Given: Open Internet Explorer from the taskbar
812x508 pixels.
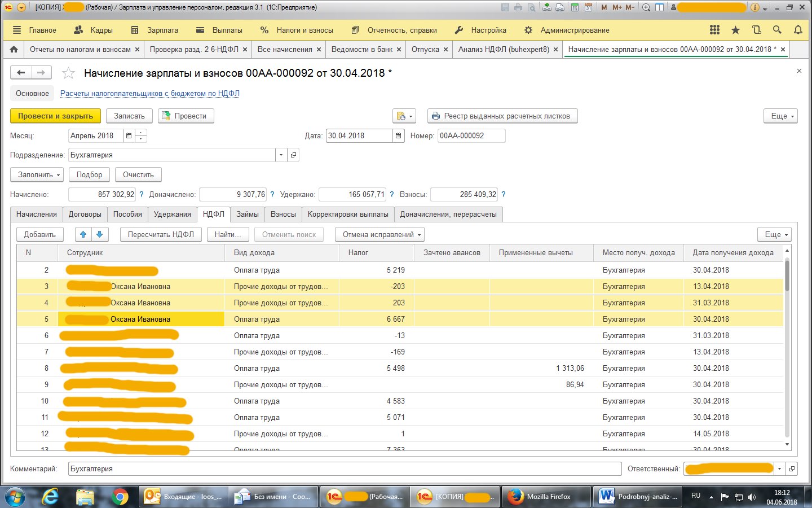Looking at the screenshot, I should [51, 497].
